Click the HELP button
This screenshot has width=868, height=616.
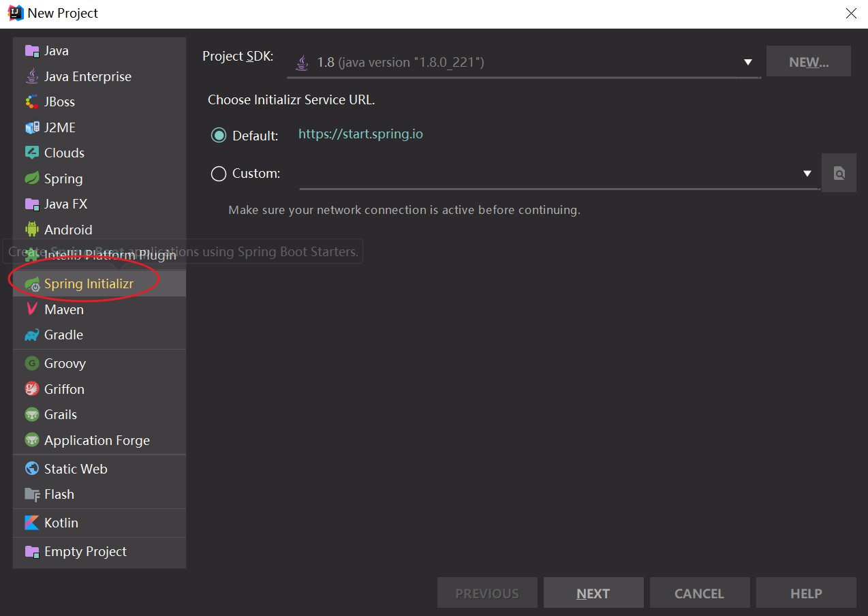coord(806,593)
